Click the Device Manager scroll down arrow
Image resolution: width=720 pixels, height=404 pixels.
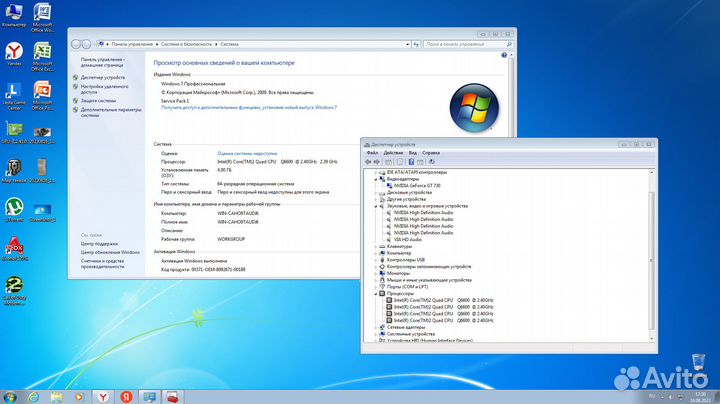point(651,339)
